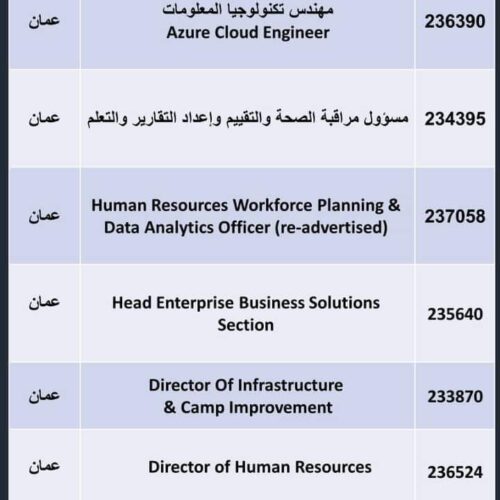The height and width of the screenshot is (500, 500).
Task: Click عمان beside Camp Improvement row
Action: 44,396
